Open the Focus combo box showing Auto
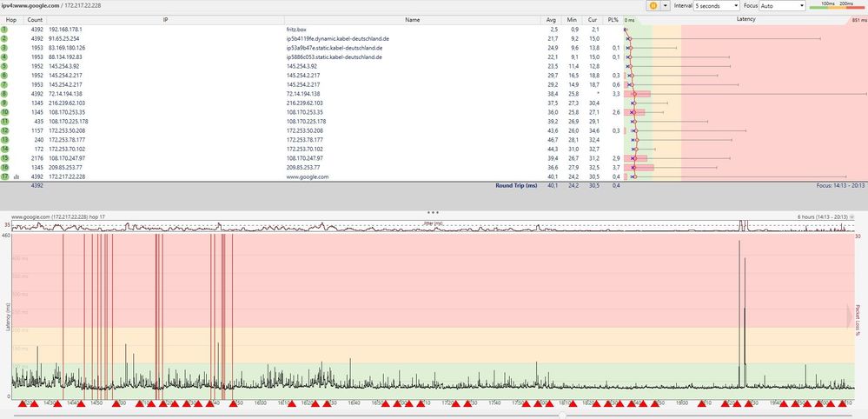868x419 pixels. pyautogui.click(x=783, y=5)
